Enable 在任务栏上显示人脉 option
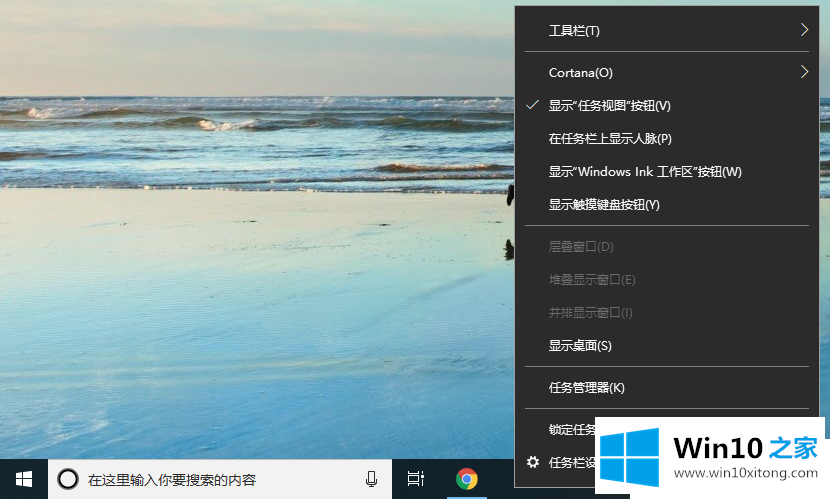Viewport: 830px width, 499px height. click(609, 139)
